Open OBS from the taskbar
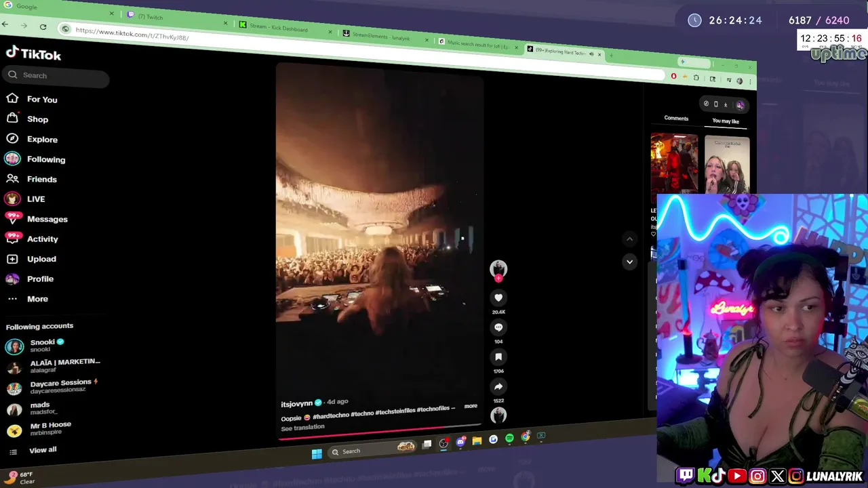868x488 pixels. point(443,443)
